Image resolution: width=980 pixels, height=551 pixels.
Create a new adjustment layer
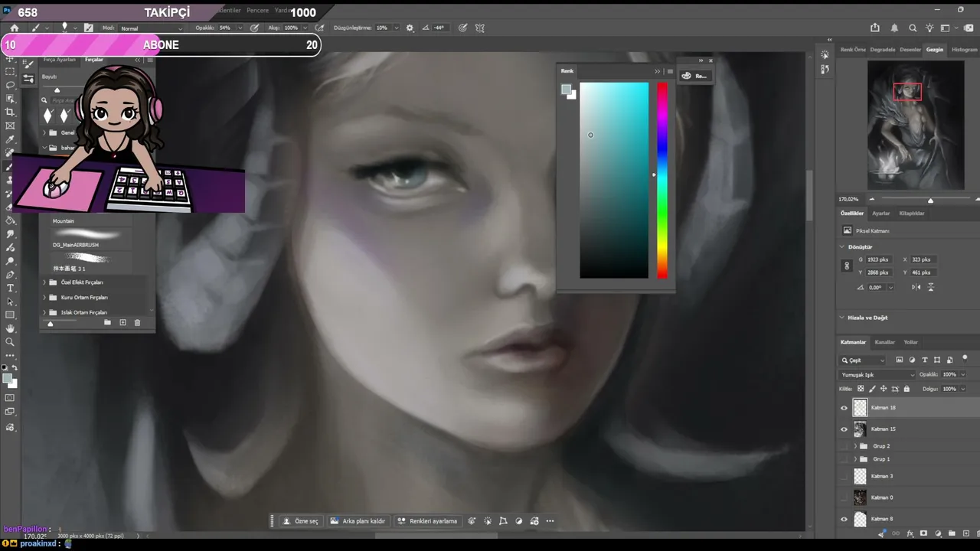[x=937, y=533]
